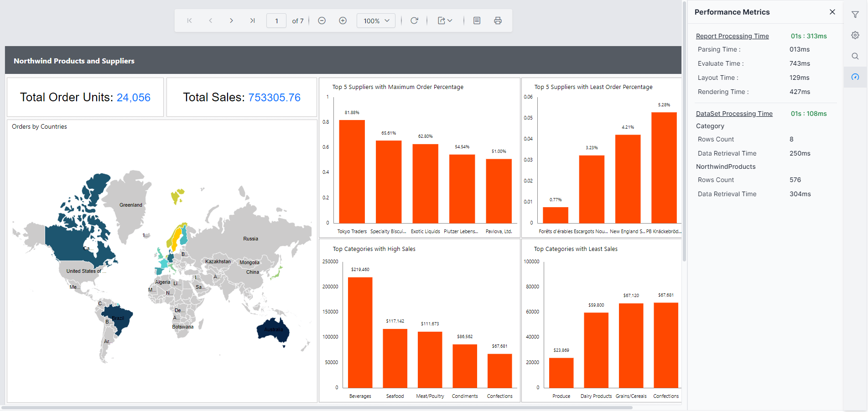Click the DataSet Processing Time heading
The height and width of the screenshot is (412, 868).
tap(734, 114)
